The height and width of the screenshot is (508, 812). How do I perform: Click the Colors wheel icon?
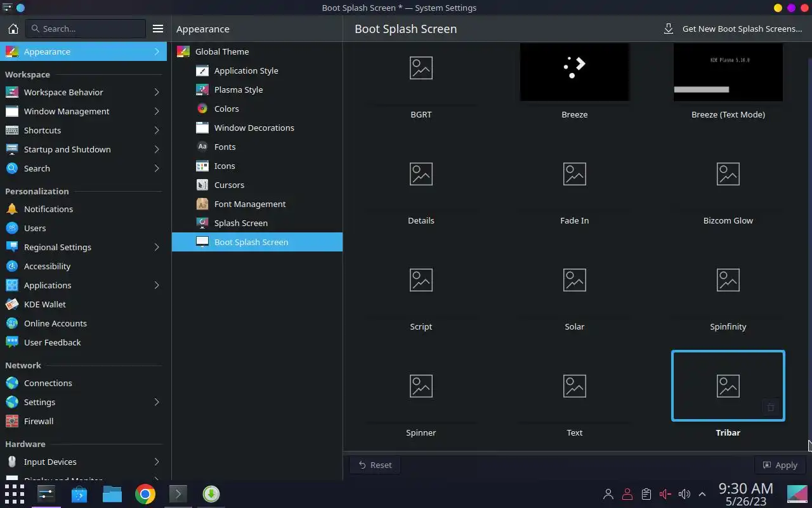click(x=202, y=109)
